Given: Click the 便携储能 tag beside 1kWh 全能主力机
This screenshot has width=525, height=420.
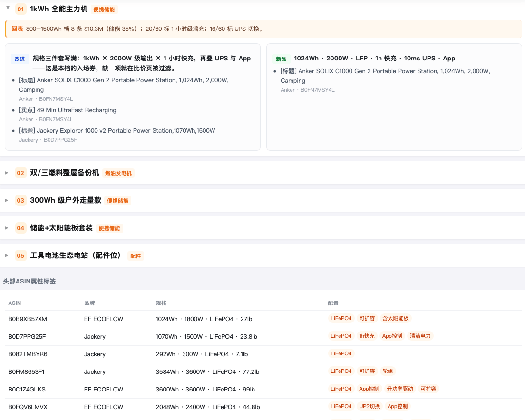Looking at the screenshot, I should click(104, 10).
